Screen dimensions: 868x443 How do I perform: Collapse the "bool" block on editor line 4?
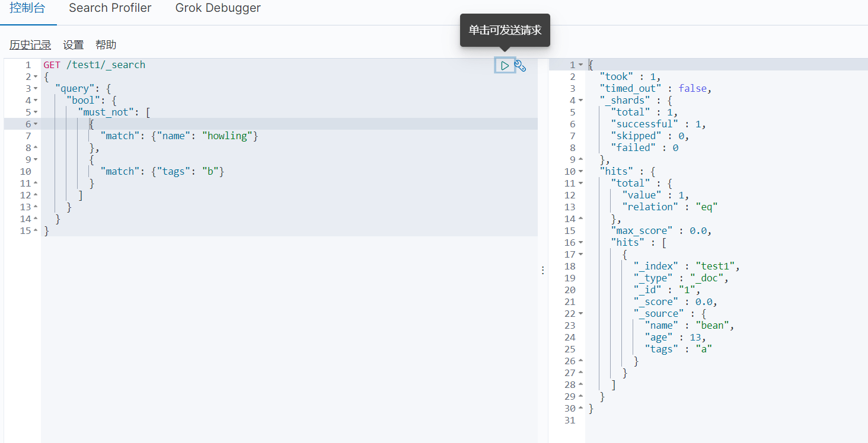(36, 101)
